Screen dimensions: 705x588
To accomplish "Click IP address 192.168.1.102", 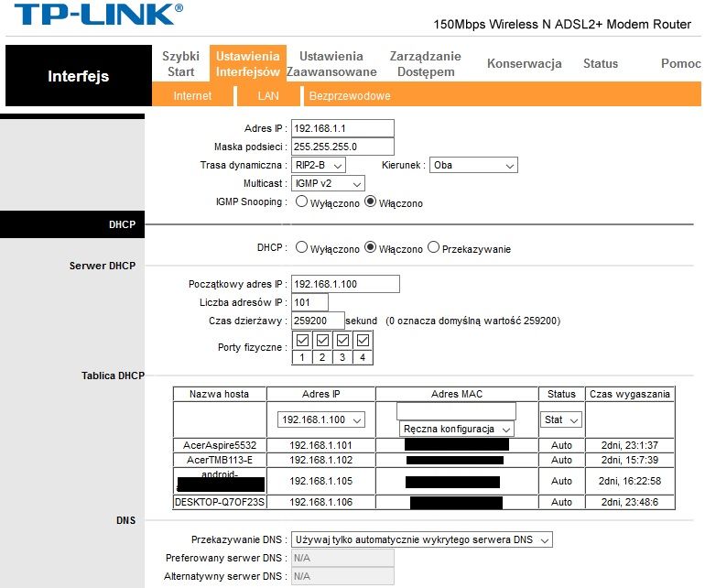I will tap(321, 460).
